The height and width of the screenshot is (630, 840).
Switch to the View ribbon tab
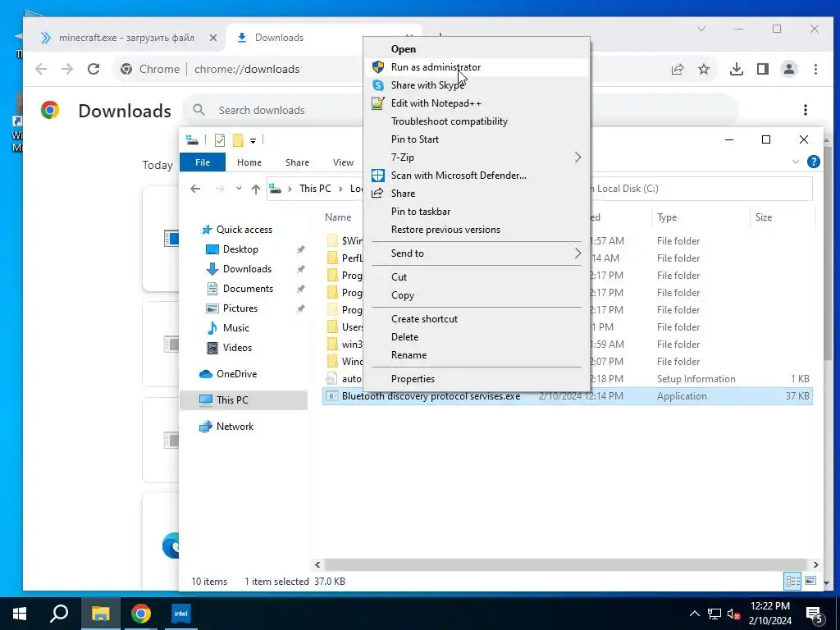pyautogui.click(x=343, y=162)
